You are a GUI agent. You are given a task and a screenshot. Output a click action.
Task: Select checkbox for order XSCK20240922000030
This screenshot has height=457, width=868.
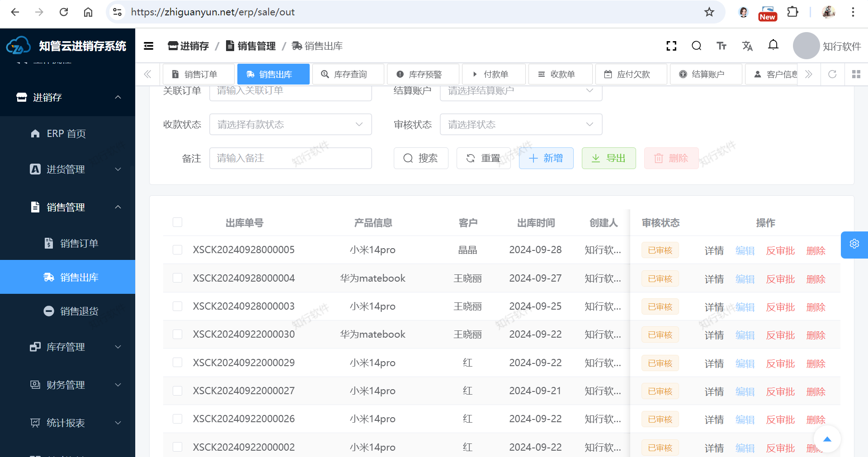click(x=177, y=335)
